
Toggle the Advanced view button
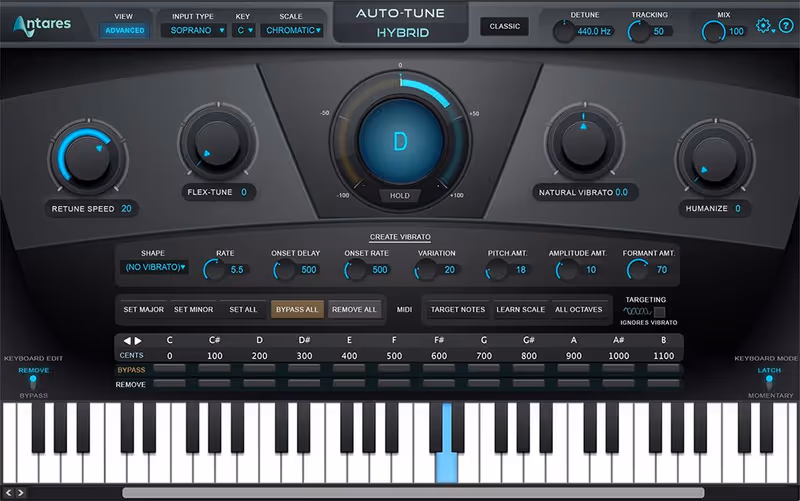[x=124, y=31]
